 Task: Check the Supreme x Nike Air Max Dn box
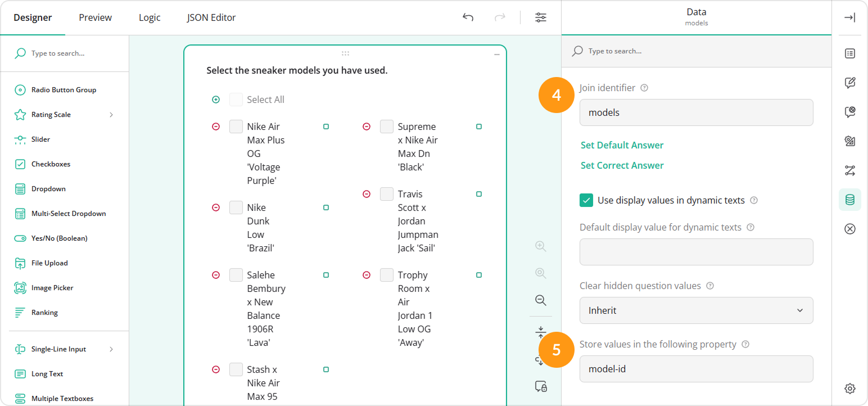point(387,127)
